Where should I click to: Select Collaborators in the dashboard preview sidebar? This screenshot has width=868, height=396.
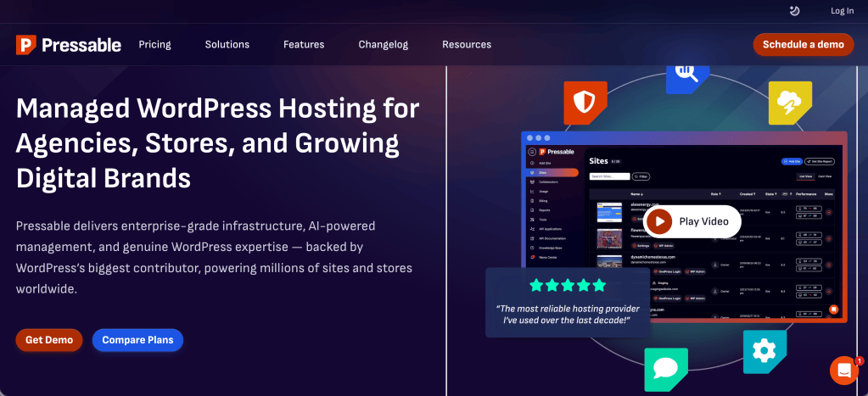(x=548, y=182)
